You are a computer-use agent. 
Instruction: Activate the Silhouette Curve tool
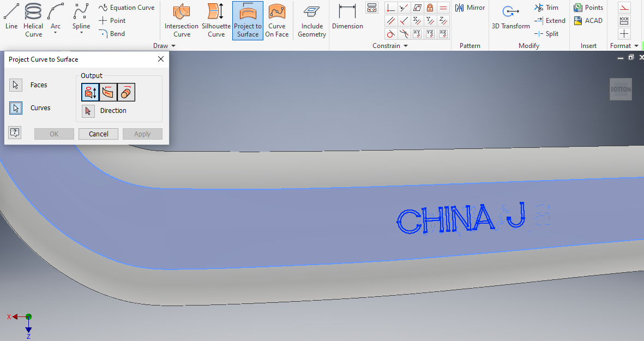(215, 21)
